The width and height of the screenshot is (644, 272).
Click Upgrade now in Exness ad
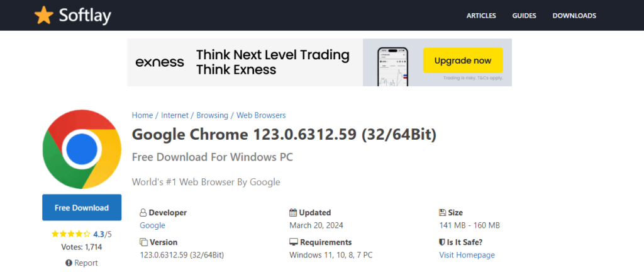click(463, 60)
